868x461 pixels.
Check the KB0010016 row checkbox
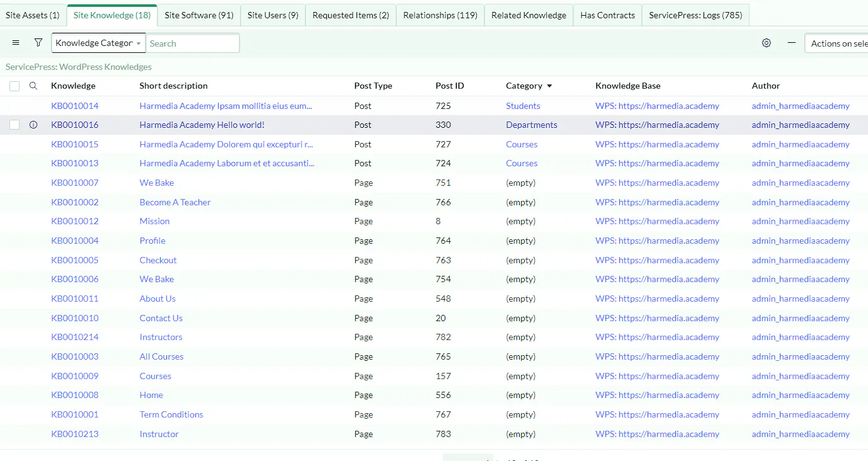(14, 125)
